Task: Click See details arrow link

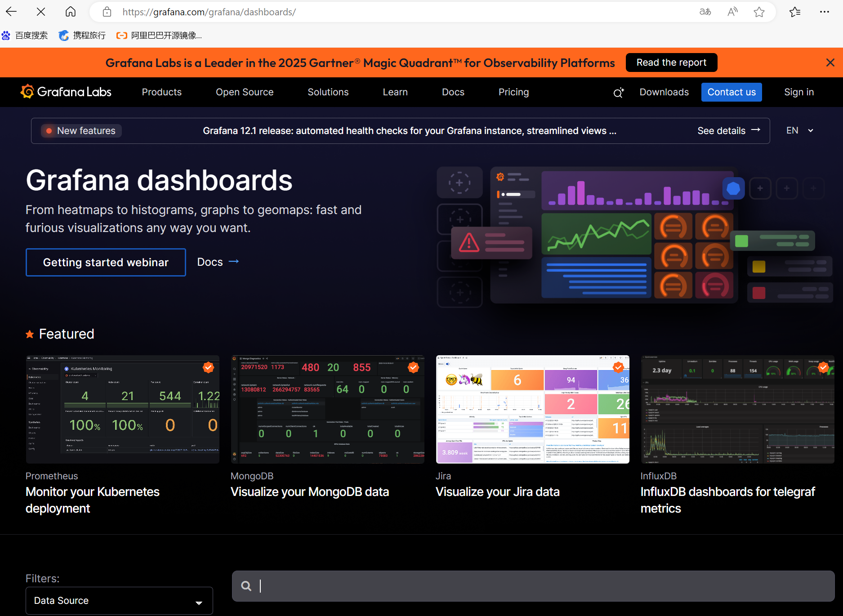Action: pos(729,131)
